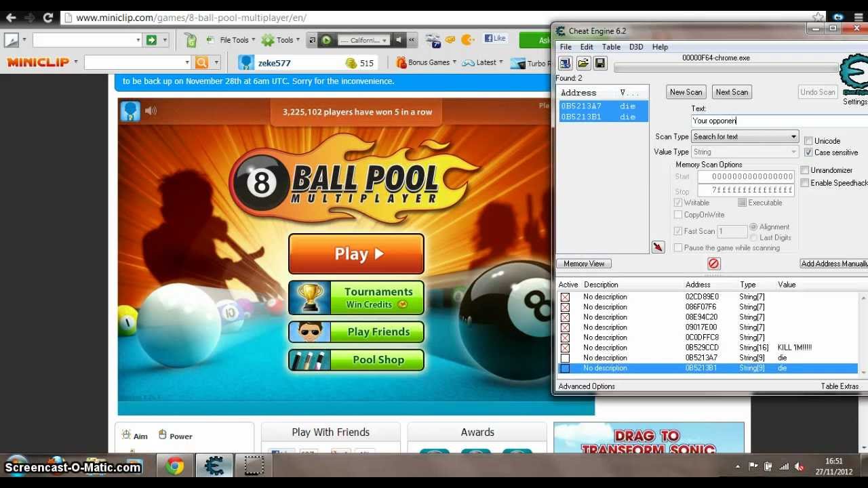
Task: Click the New Scan button
Action: 686,92
